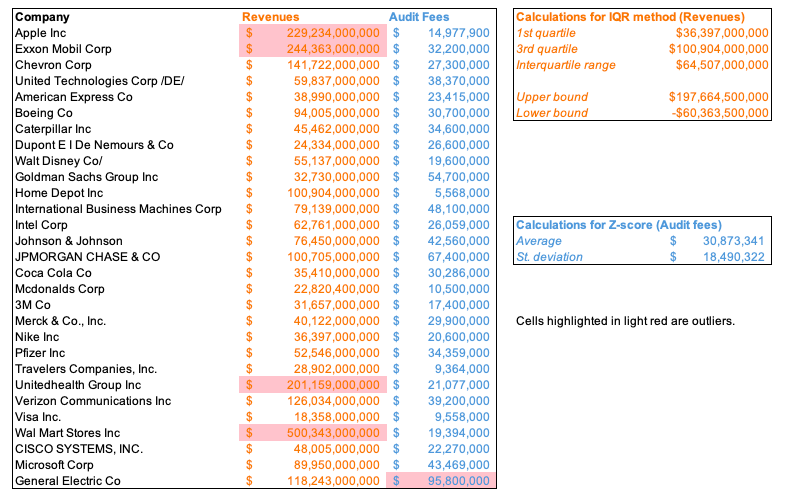The width and height of the screenshot is (785, 501).
Task: Select the Company header cell
Action: (x=42, y=17)
